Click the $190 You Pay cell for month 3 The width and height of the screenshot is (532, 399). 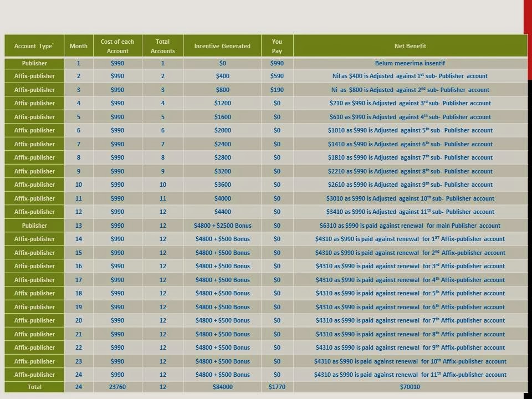tap(277, 90)
